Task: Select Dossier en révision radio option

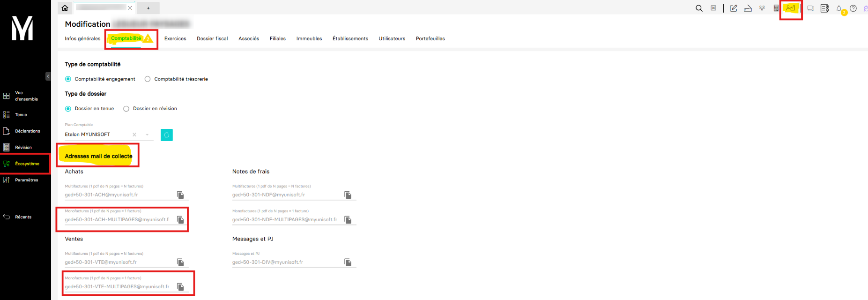Action: coord(126,109)
